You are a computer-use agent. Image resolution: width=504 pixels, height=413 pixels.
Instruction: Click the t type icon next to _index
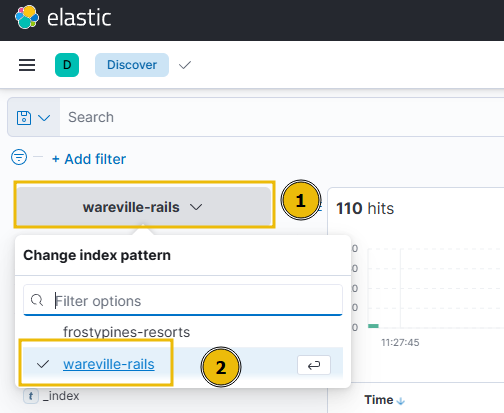[x=31, y=396]
